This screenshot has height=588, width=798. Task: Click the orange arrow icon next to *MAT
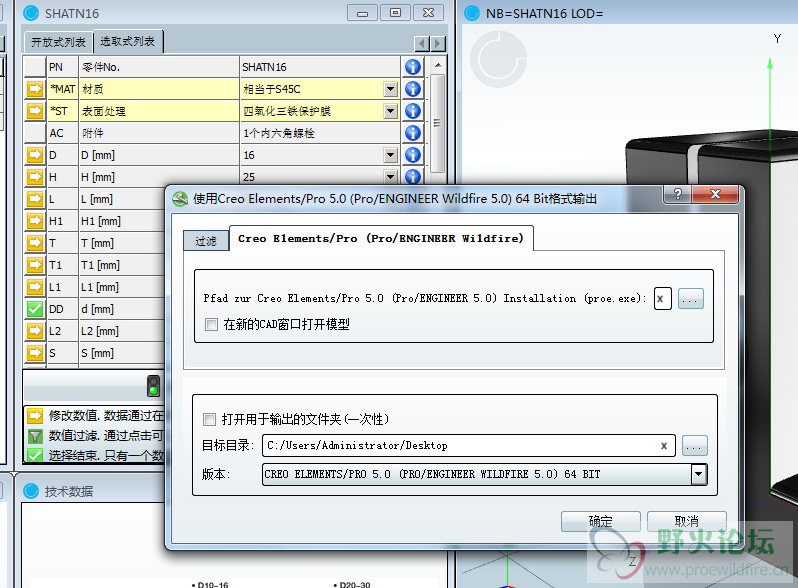[x=35, y=89]
